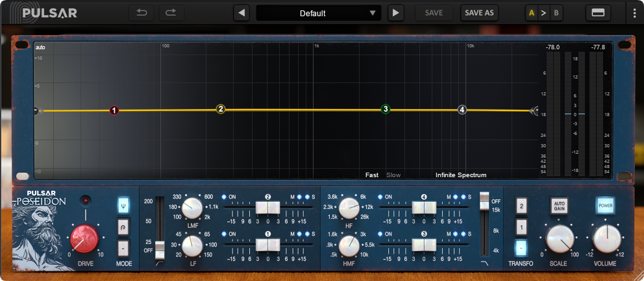Select the Fast analyzer speed
Image resolution: width=644 pixels, height=281 pixels.
372,175
